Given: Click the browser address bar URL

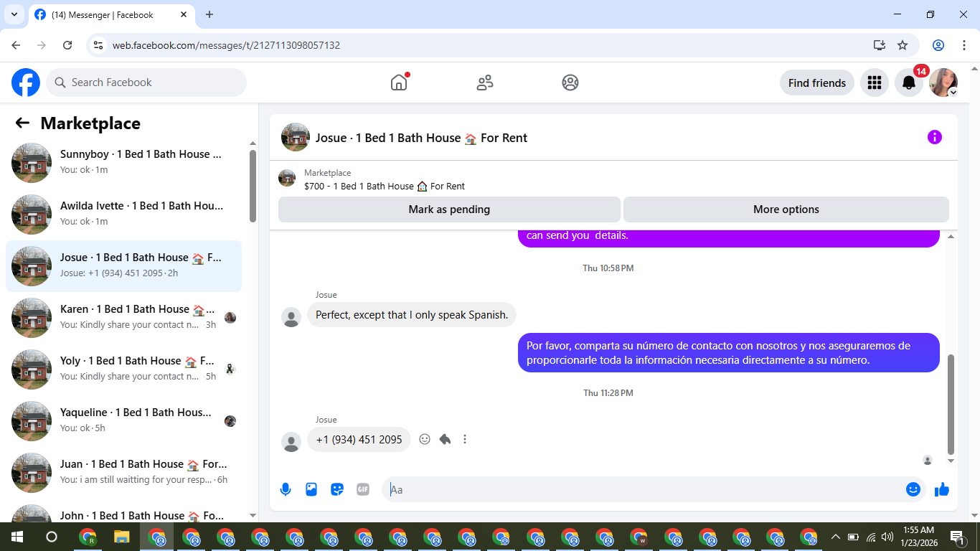Looking at the screenshot, I should click(226, 45).
